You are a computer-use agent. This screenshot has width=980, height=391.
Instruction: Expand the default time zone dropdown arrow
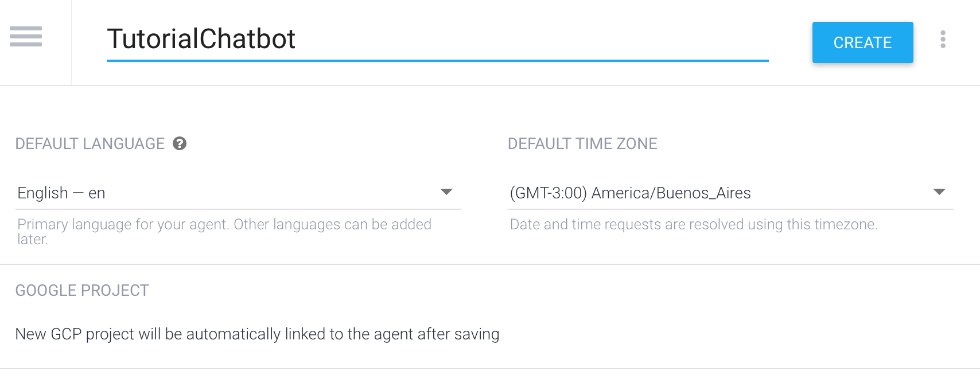(939, 192)
